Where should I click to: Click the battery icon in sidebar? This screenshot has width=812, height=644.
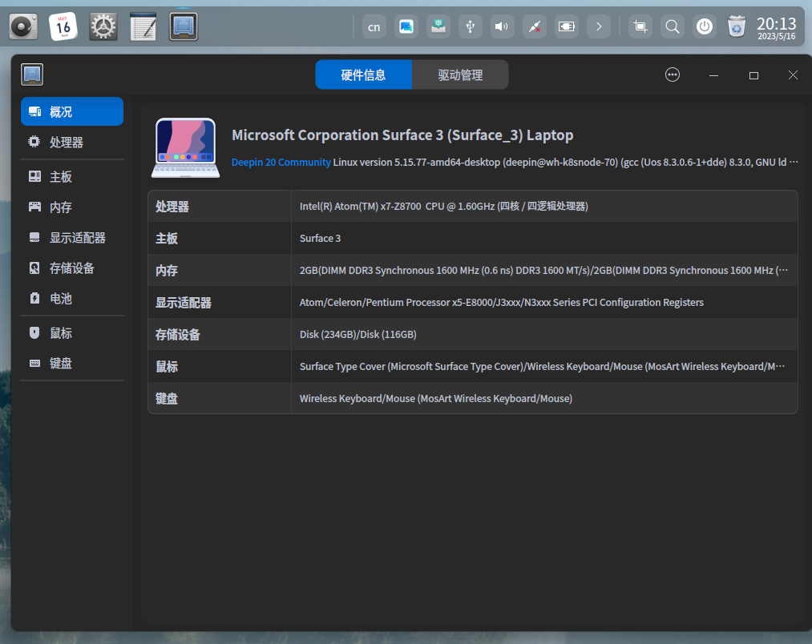34,298
